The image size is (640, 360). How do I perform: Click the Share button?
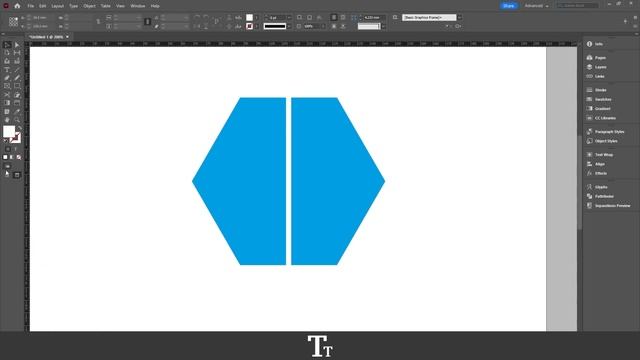coord(509,6)
